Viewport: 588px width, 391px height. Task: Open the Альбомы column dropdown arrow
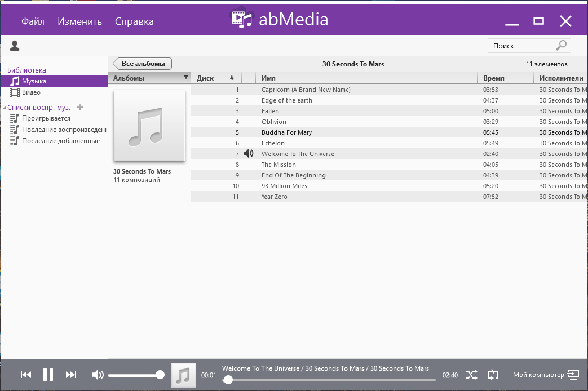click(x=185, y=78)
